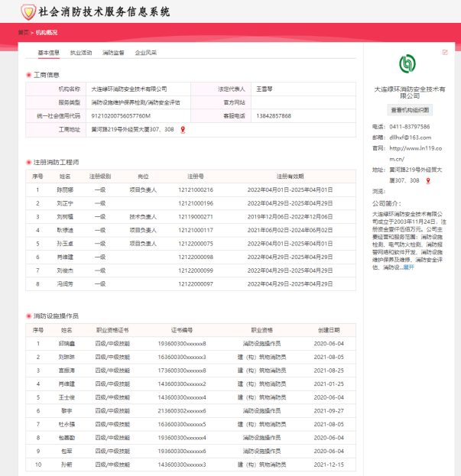This screenshot has height=476, width=461.
Task: Click customer service phone 13842857868
Action: coord(274,116)
